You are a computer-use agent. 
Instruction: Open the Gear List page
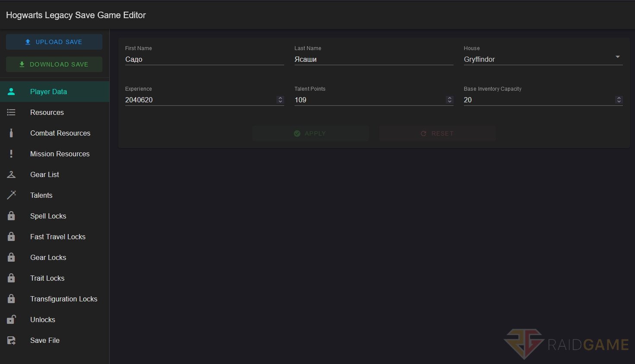tap(54, 174)
